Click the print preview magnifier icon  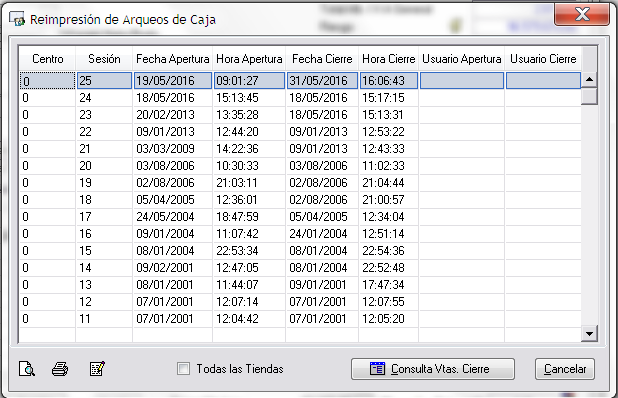27,369
